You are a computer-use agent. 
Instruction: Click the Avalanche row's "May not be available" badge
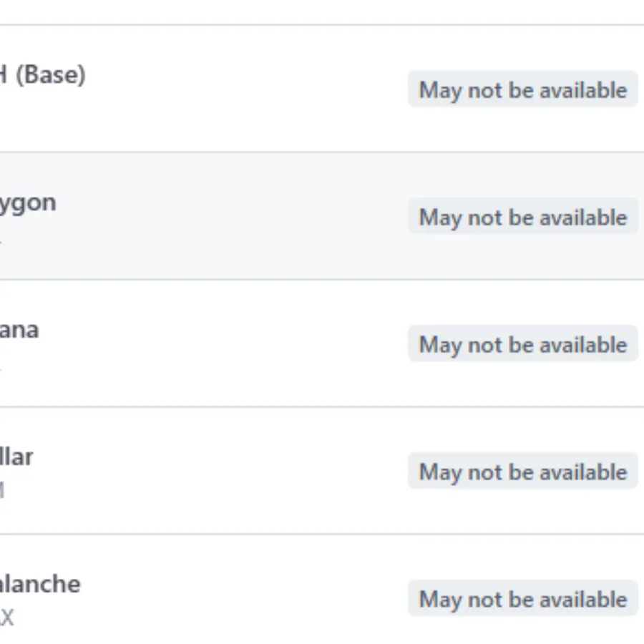click(522, 600)
